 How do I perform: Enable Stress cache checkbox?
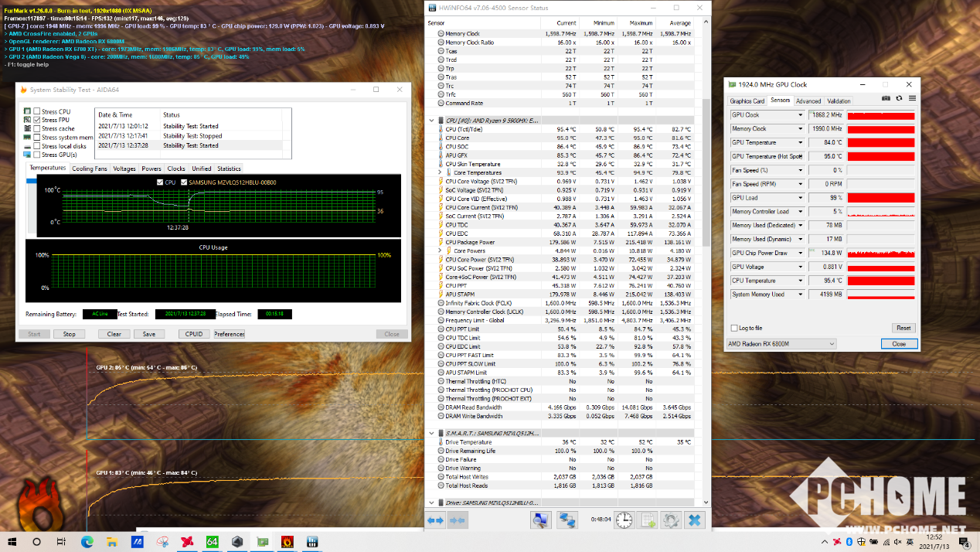pos(37,128)
